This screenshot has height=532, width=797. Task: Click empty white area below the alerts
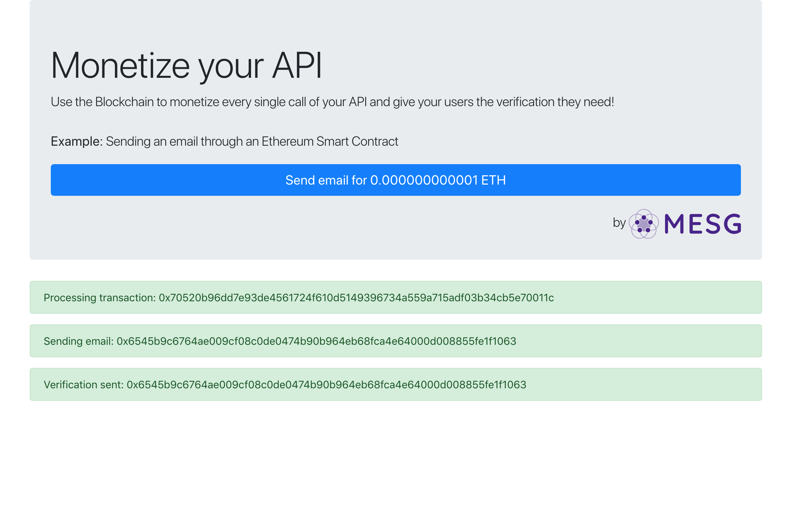(x=396, y=468)
